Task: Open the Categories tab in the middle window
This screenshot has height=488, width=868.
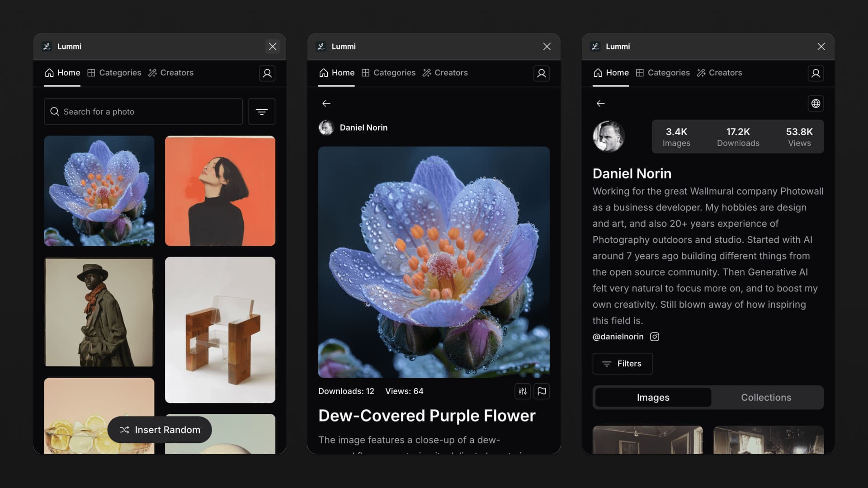Action: click(x=389, y=73)
